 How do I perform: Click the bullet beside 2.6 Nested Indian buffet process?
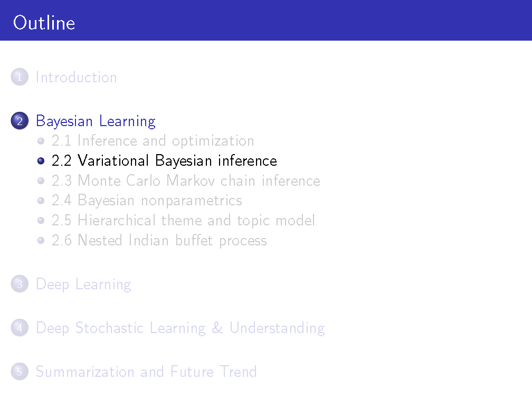41,241
